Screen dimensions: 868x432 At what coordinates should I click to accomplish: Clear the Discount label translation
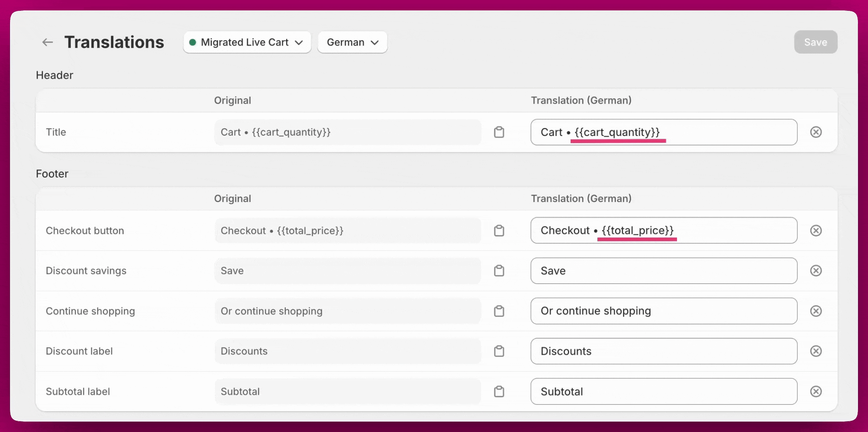click(816, 351)
